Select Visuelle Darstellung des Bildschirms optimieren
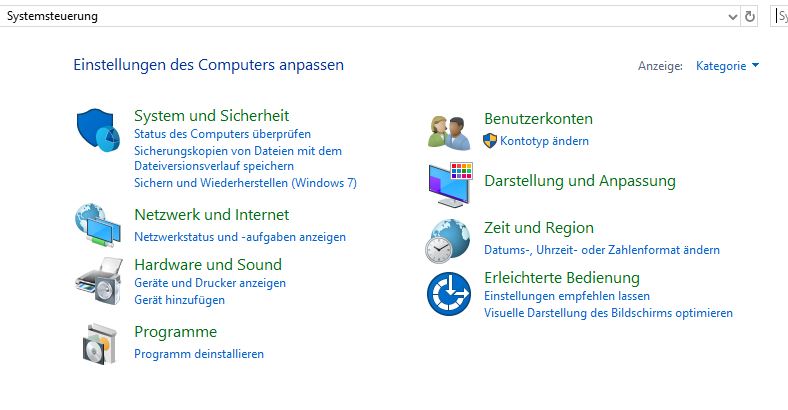788x410 pixels. (x=608, y=313)
